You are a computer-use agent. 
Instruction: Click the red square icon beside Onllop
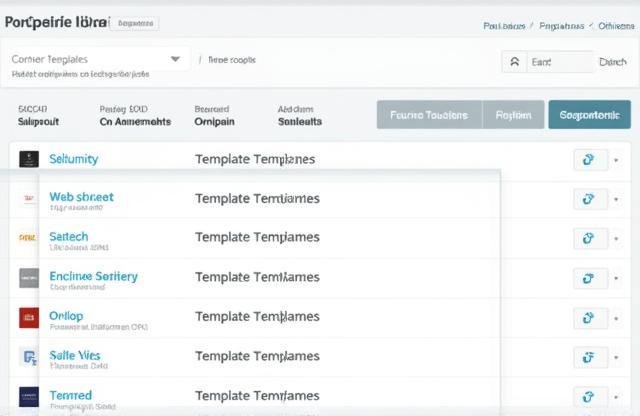coord(28,317)
